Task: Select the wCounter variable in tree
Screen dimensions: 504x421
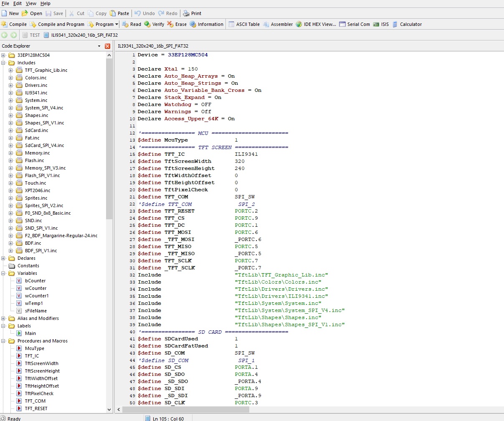Action: 35,288
